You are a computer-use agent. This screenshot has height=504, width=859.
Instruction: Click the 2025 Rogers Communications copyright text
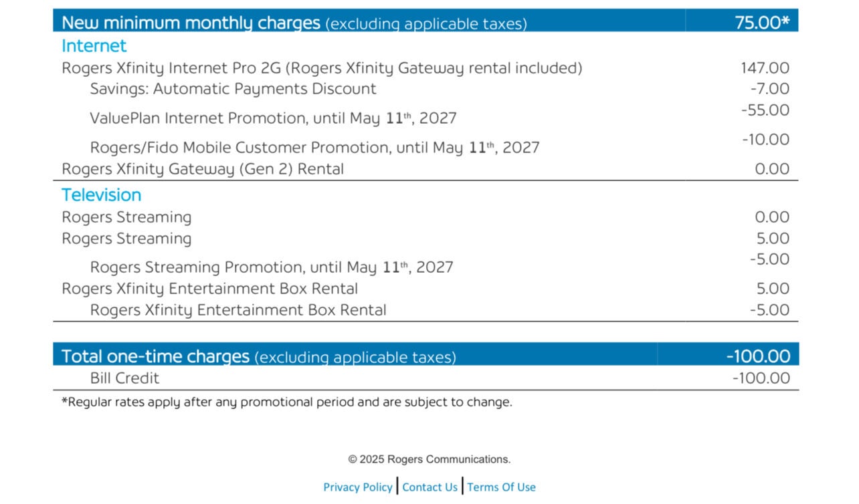click(429, 459)
